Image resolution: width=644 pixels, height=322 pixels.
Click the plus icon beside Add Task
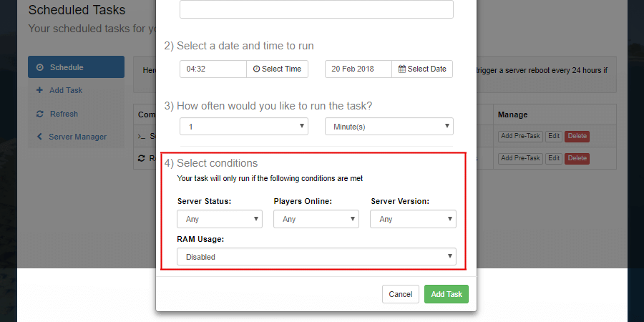pyautogui.click(x=40, y=90)
